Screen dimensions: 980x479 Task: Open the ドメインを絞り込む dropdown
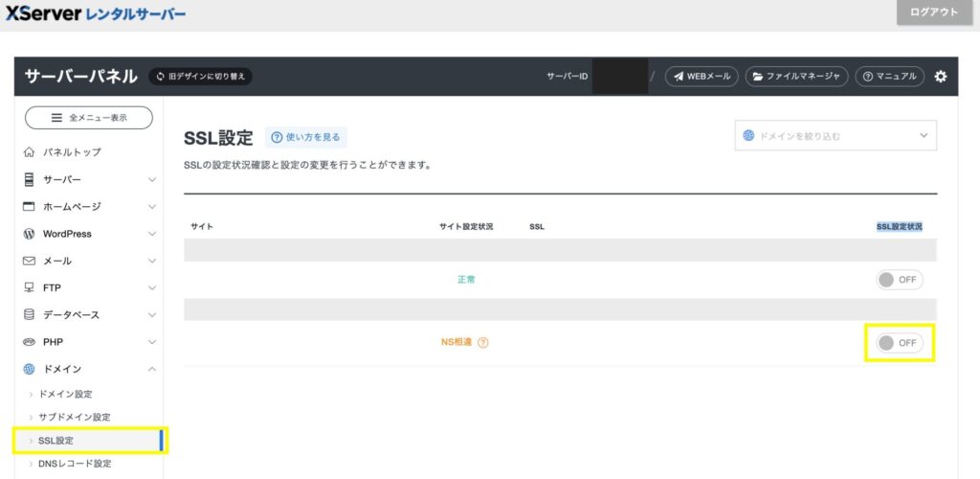pos(835,136)
